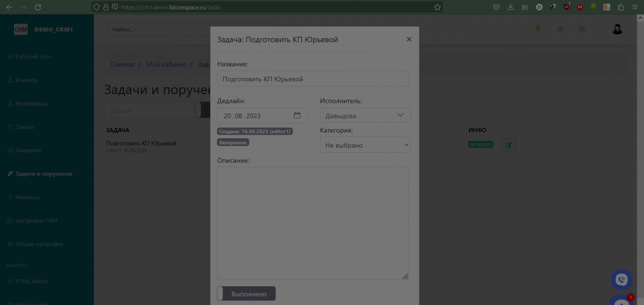Click the round "D" extension icon
This screenshot has width=644, height=305.
(x=539, y=7)
